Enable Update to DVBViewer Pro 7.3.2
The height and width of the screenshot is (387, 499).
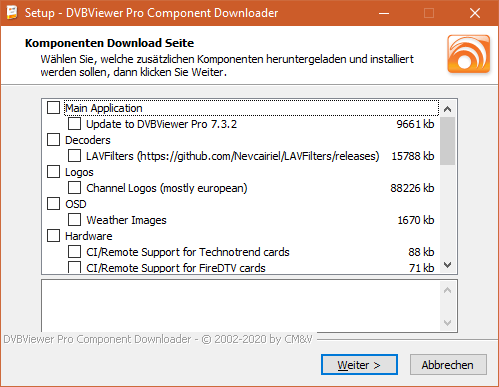click(74, 124)
